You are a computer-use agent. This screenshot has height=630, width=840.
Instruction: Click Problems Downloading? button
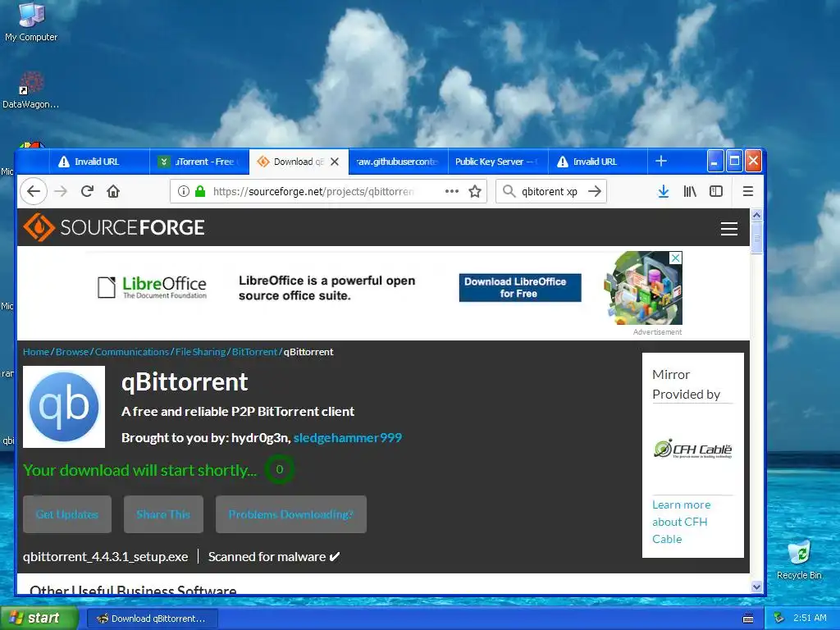pos(291,514)
